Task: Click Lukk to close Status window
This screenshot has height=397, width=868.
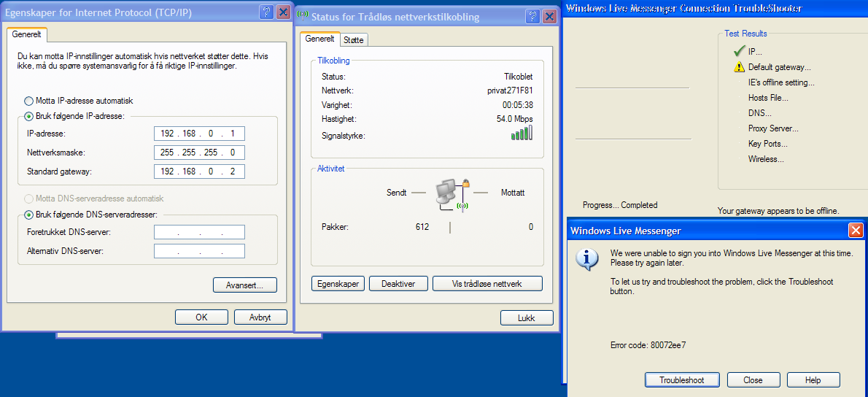Action: point(527,318)
